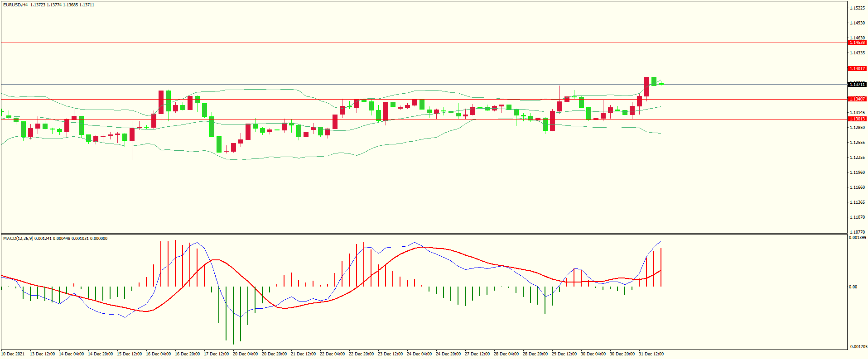Select the 0.001399 MACD scale value

point(857,238)
